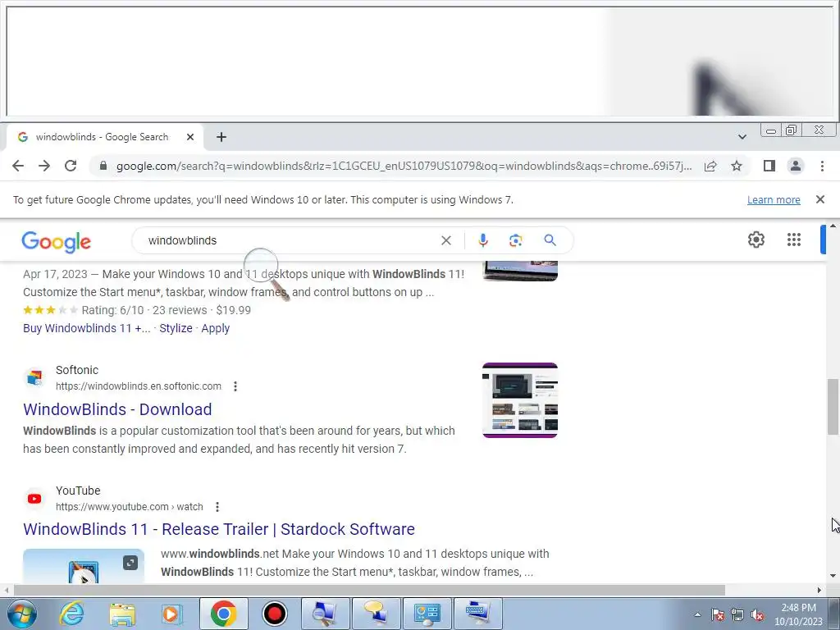Open the Chrome side panel
Image resolution: width=840 pixels, height=630 pixels.
[x=769, y=166]
